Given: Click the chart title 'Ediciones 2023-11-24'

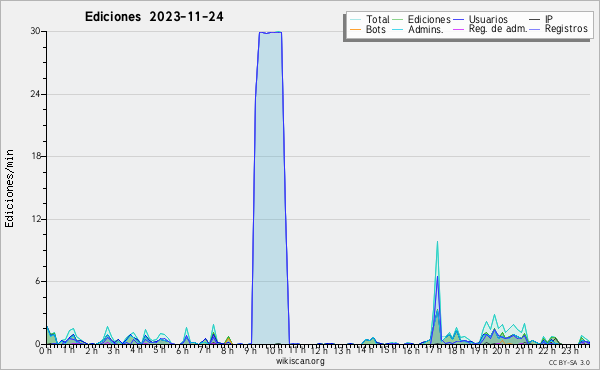Looking at the screenshot, I should click(154, 17).
